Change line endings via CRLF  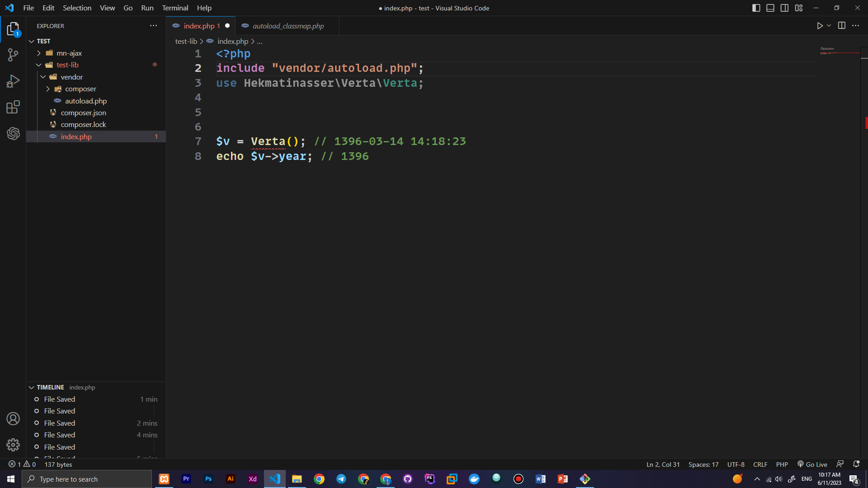pos(760,465)
